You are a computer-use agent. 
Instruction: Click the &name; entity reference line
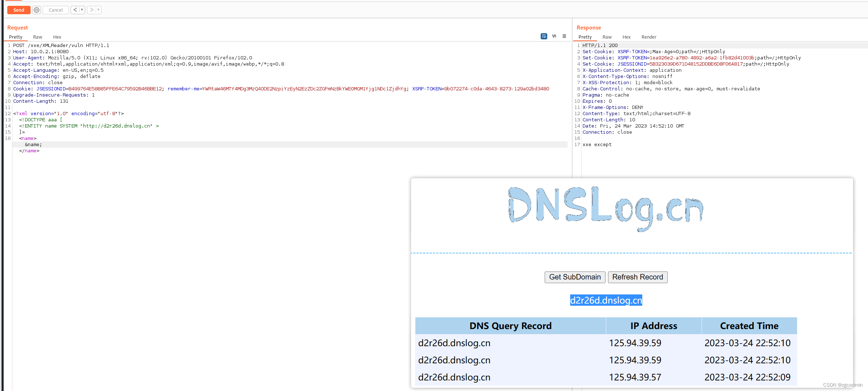click(33, 145)
